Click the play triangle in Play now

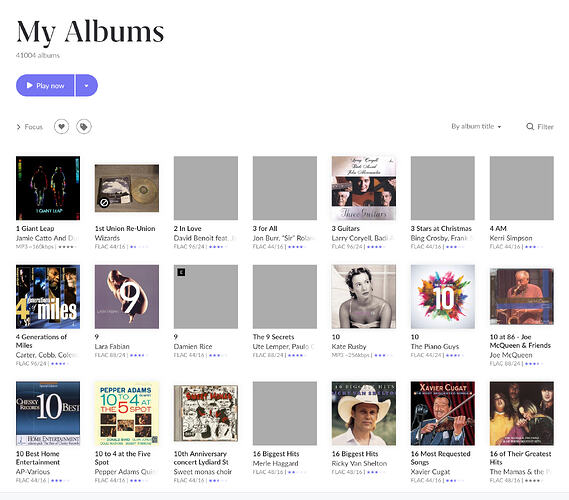pos(29,85)
